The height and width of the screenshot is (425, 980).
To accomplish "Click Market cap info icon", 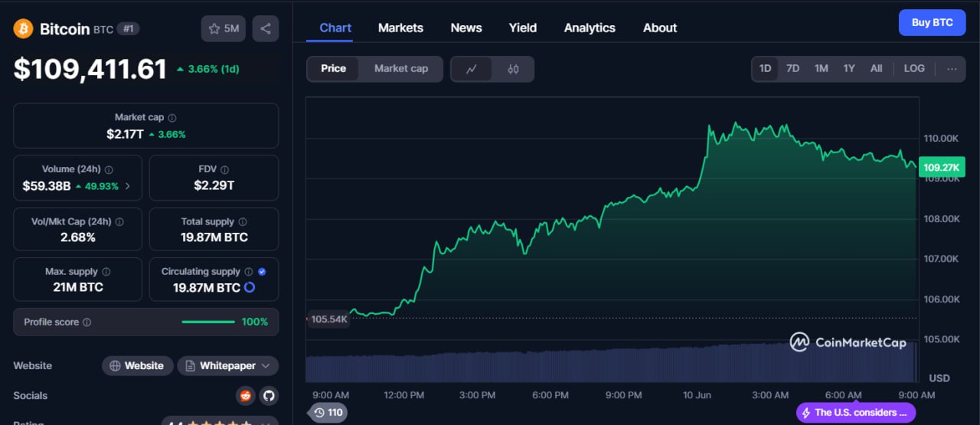I will pos(172,118).
